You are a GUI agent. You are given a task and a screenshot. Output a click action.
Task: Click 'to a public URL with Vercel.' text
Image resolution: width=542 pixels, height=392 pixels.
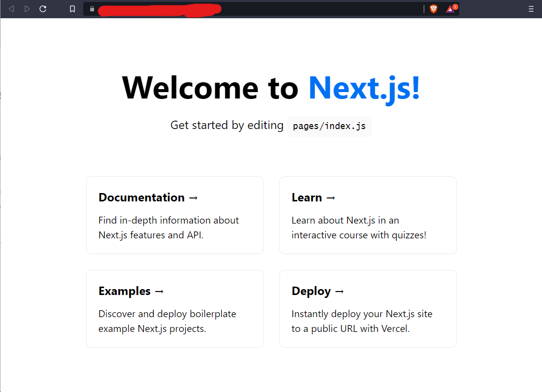[350, 329]
